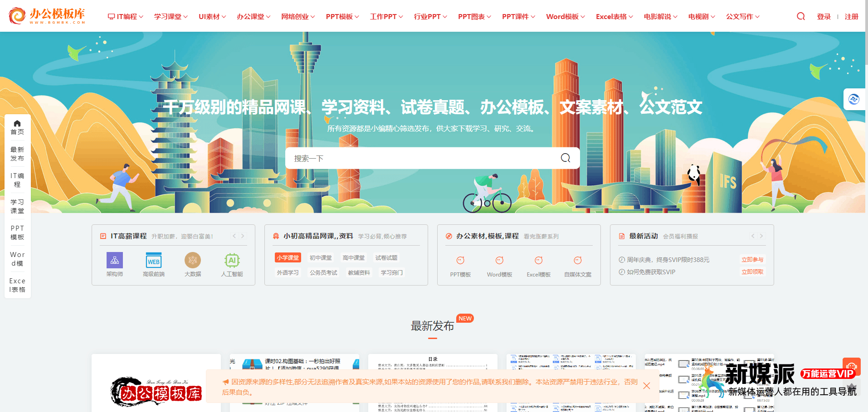Open the site search magnifier icon
The width and height of the screenshot is (868, 412).
point(800,16)
